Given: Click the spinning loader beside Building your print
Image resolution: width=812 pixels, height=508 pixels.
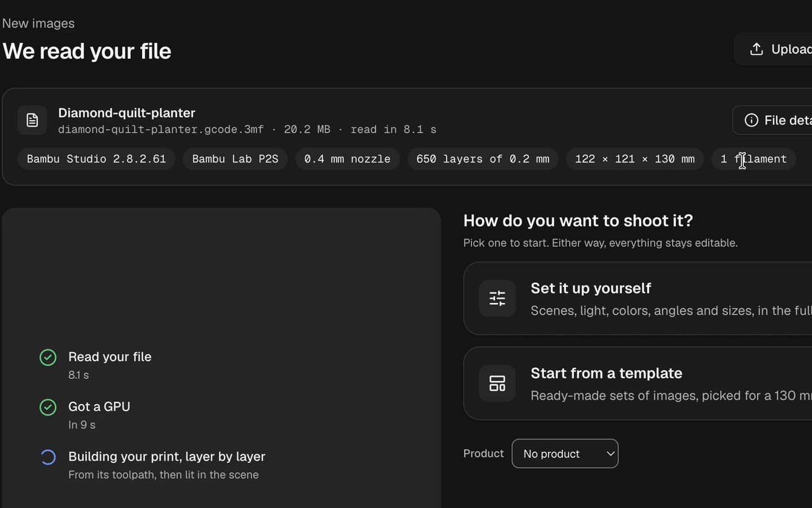Looking at the screenshot, I should (x=48, y=457).
